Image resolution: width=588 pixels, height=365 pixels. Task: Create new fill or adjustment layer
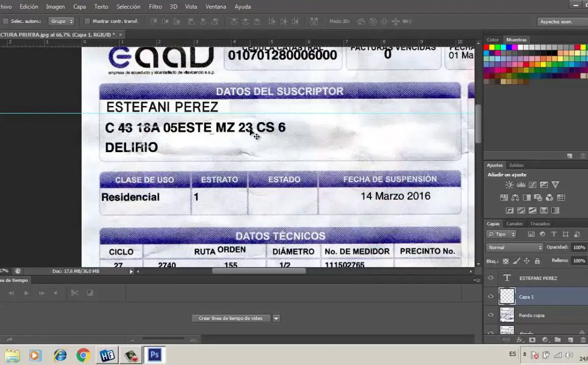545,340
